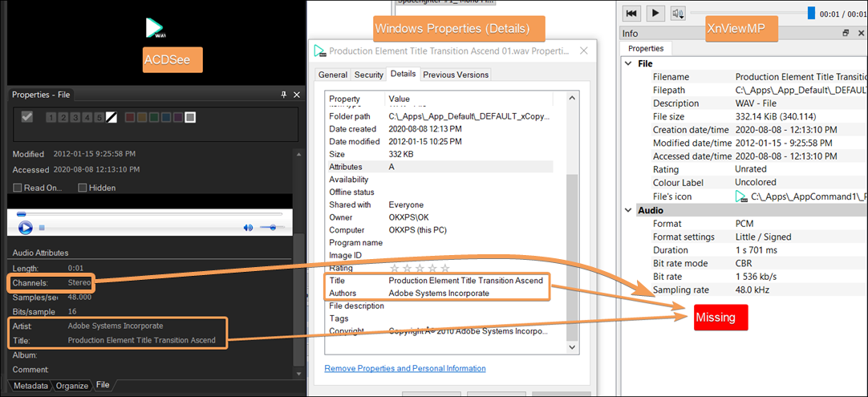
Task: Click the first rating star in Details
Action: click(395, 269)
